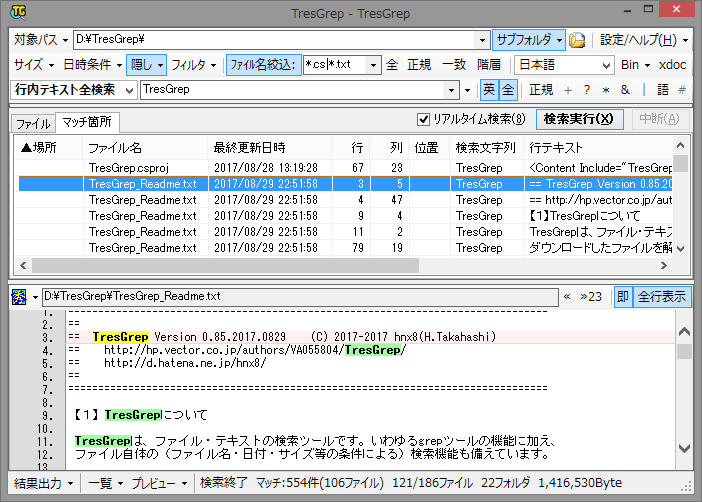Click the xdoc button
702x502 pixels.
[x=672, y=65]
